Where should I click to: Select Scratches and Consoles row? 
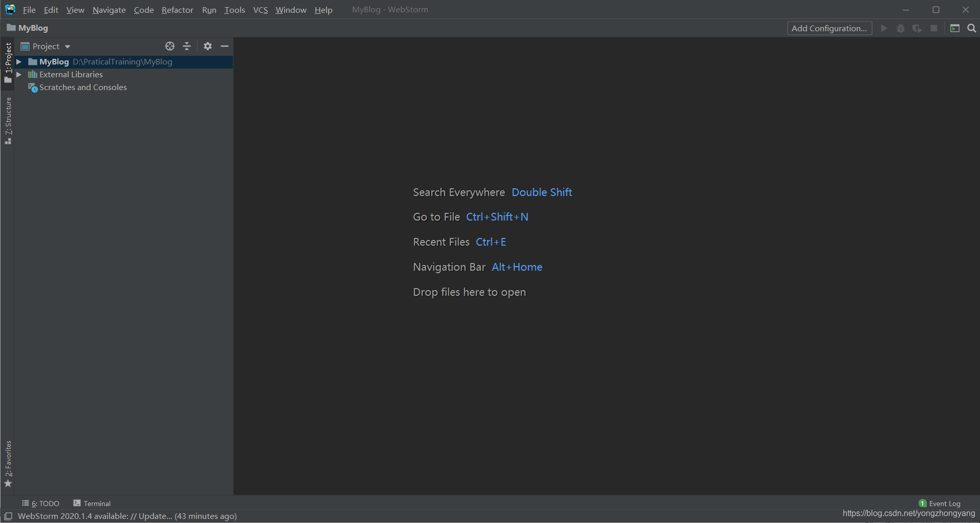click(123, 88)
